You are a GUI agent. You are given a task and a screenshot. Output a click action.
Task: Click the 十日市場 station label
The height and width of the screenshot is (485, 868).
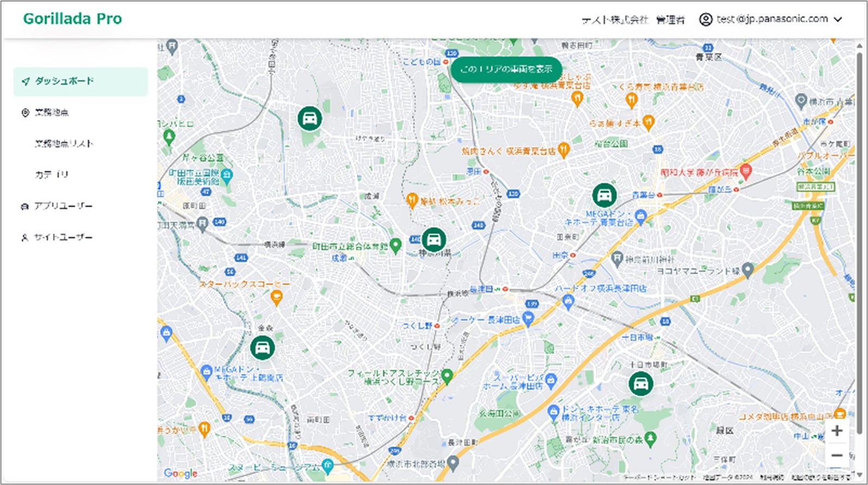tap(637, 337)
